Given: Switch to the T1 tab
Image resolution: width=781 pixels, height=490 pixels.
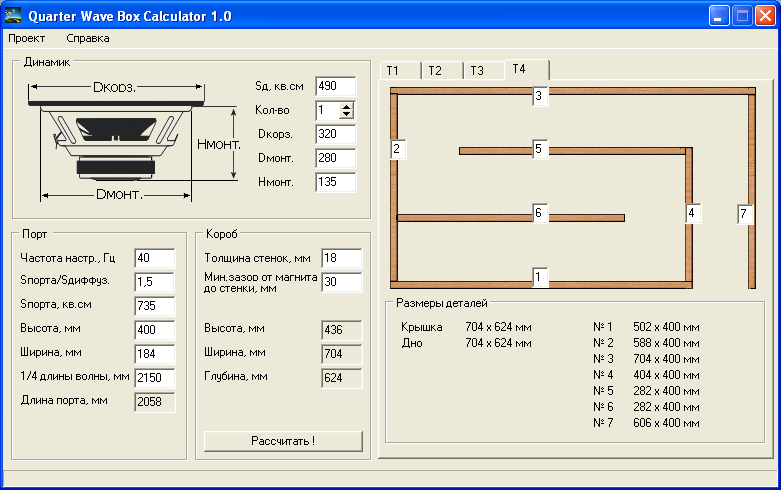Looking at the screenshot, I should 400,71.
